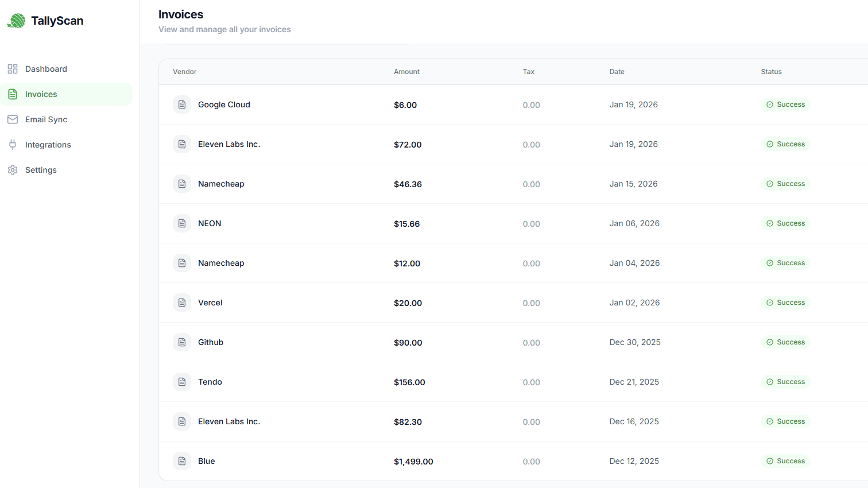Viewport: 868px width, 488px height.
Task: Open Settings via the gear icon
Action: 12,169
